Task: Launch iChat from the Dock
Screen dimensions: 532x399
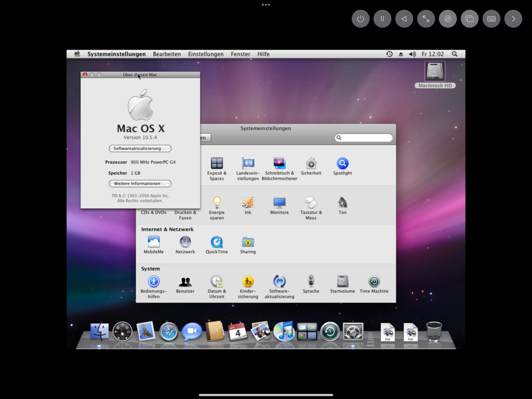Action: tap(192, 331)
